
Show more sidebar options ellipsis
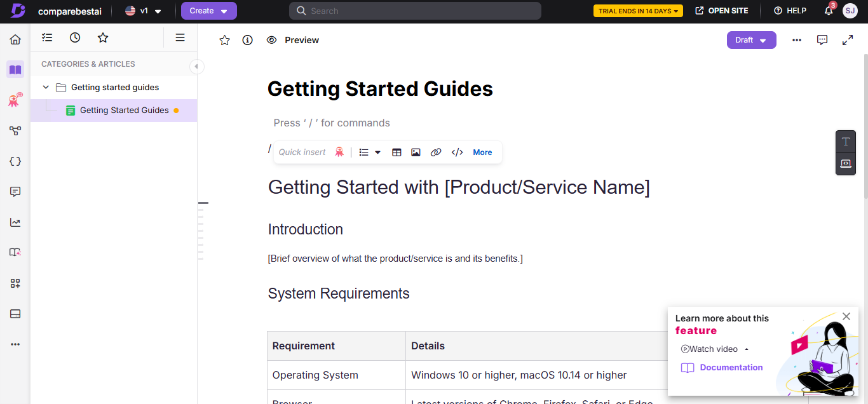15,344
